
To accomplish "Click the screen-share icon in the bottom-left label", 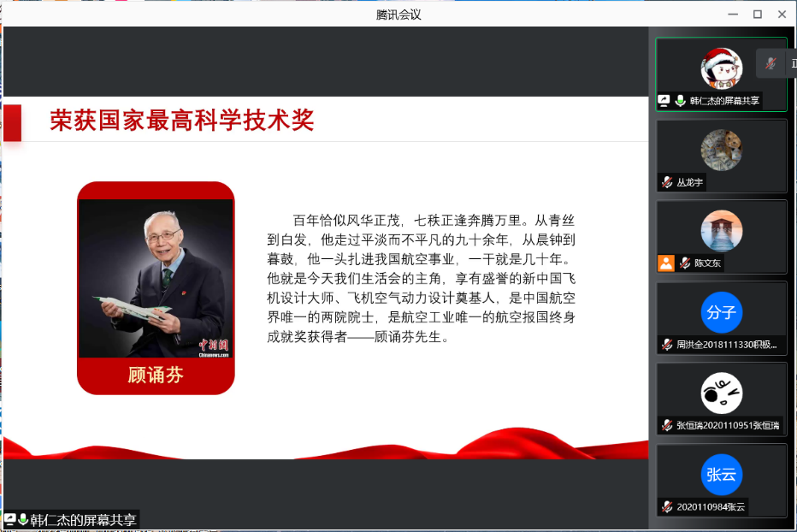I will pyautogui.click(x=10, y=519).
